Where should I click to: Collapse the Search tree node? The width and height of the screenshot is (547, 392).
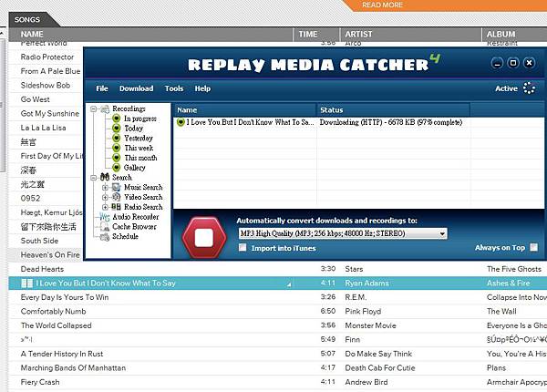pyautogui.click(x=93, y=178)
